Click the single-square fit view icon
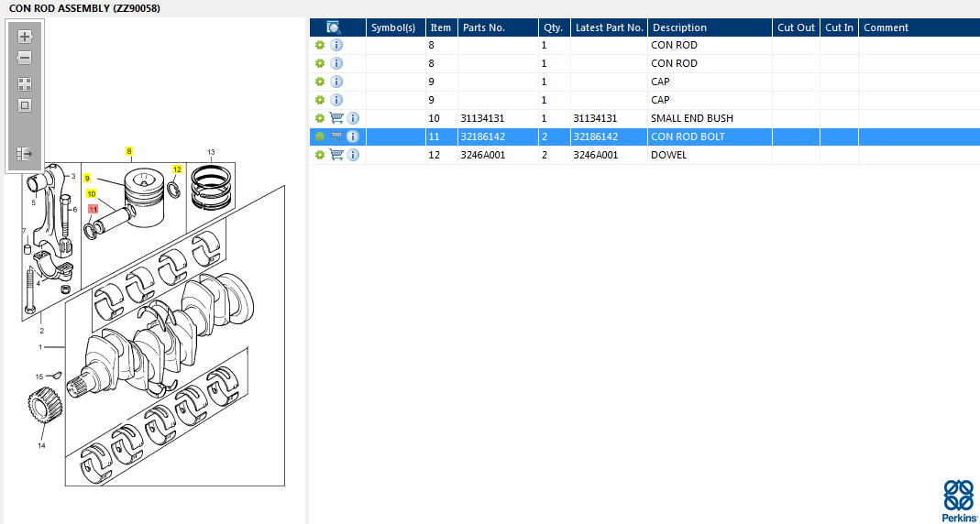 click(x=25, y=105)
